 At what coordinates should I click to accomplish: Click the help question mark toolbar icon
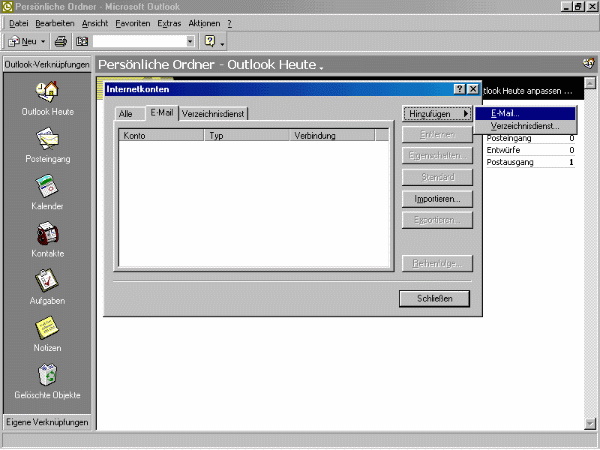210,41
